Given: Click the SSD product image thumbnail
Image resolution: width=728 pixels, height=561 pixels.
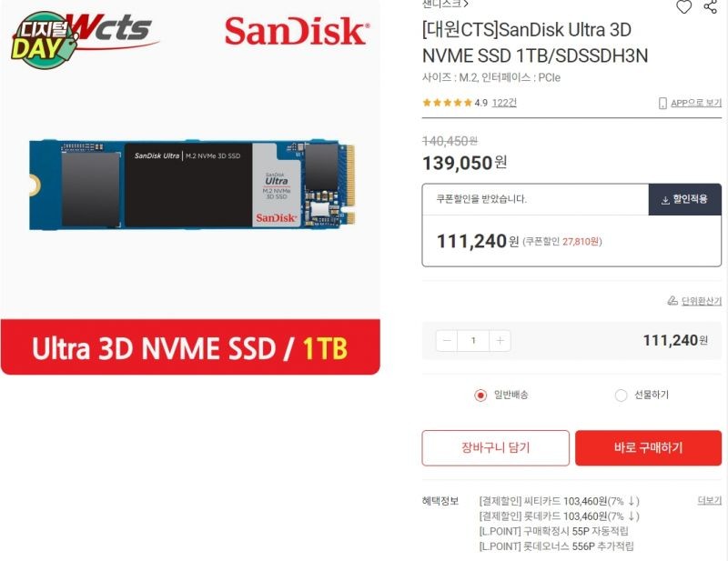Looking at the screenshot, I should pyautogui.click(x=192, y=185).
